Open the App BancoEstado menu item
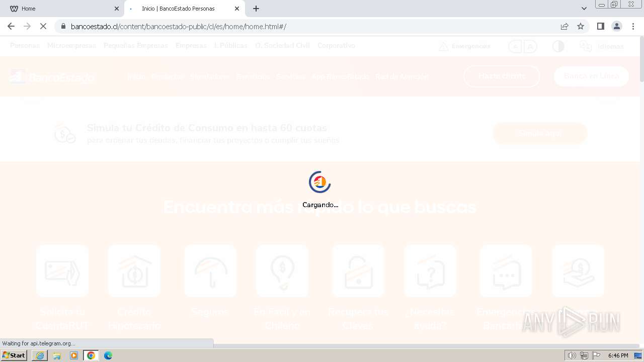The image size is (644, 362). coord(340,77)
